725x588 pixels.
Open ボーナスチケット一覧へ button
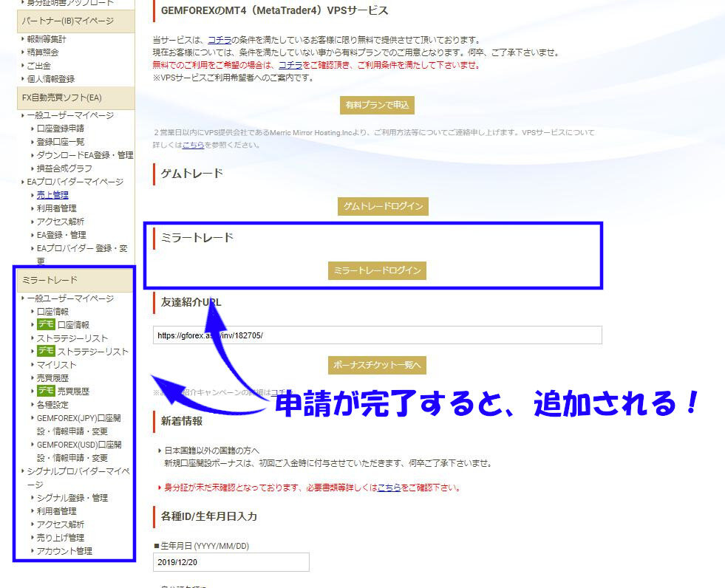click(377, 365)
